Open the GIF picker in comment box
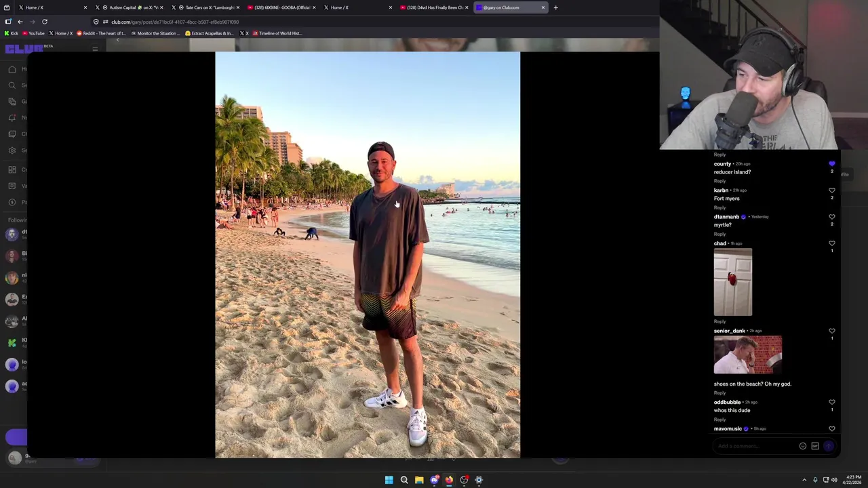 point(815,446)
